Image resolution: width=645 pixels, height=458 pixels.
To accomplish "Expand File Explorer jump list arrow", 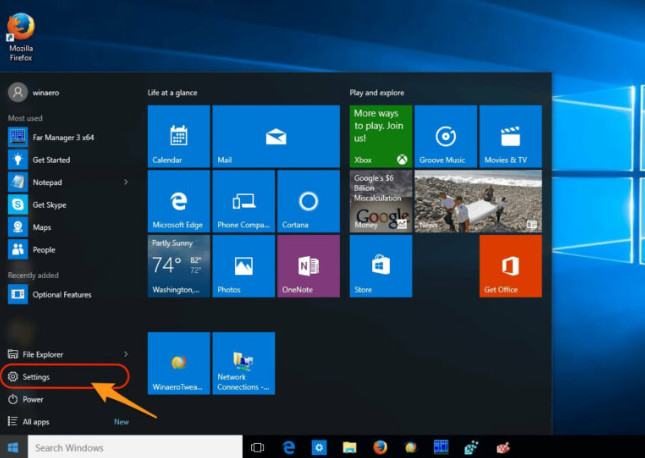I will 126,354.
